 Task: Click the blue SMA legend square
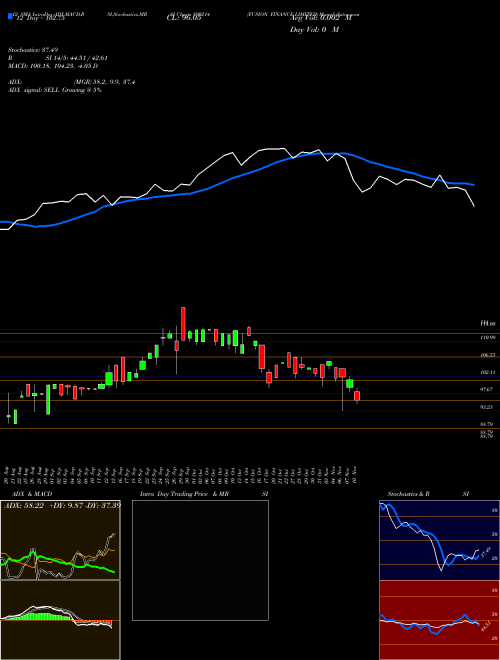coord(10,16)
